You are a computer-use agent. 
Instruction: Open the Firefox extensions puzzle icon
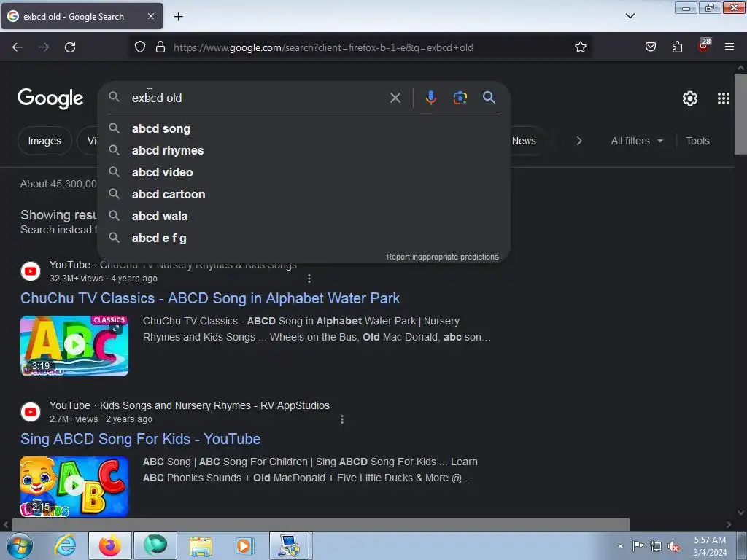point(677,47)
